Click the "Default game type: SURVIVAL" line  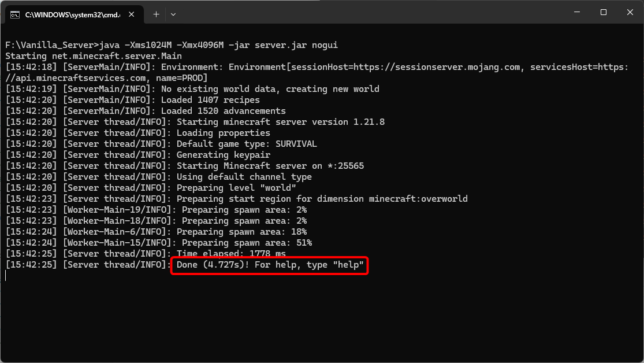[x=247, y=144]
